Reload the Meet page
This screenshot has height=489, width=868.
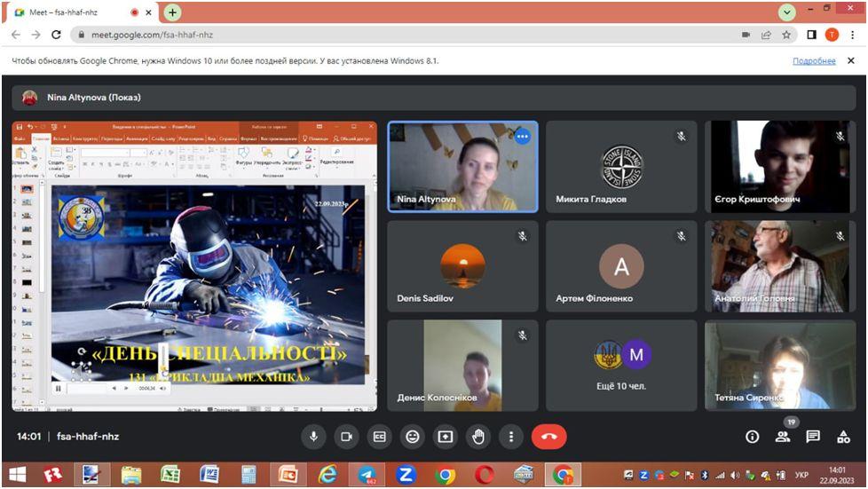(56, 35)
